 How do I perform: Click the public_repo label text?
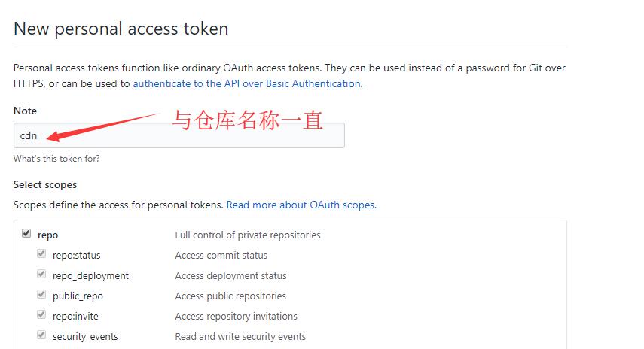78,296
